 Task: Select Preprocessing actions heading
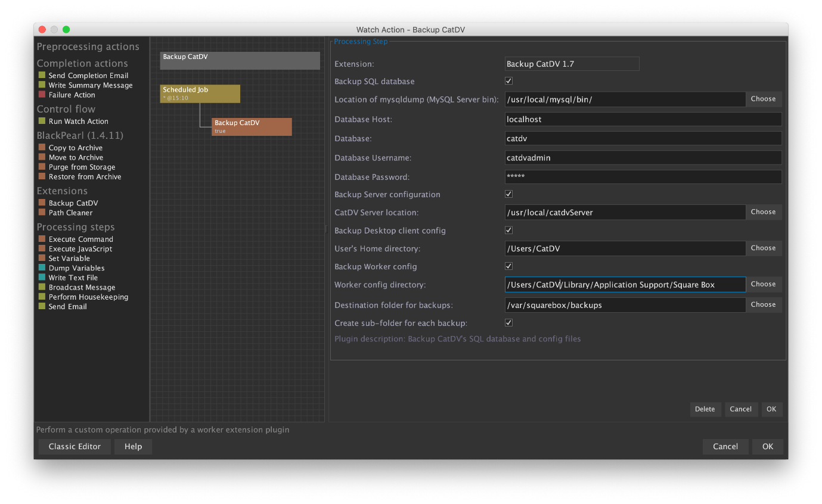point(88,46)
